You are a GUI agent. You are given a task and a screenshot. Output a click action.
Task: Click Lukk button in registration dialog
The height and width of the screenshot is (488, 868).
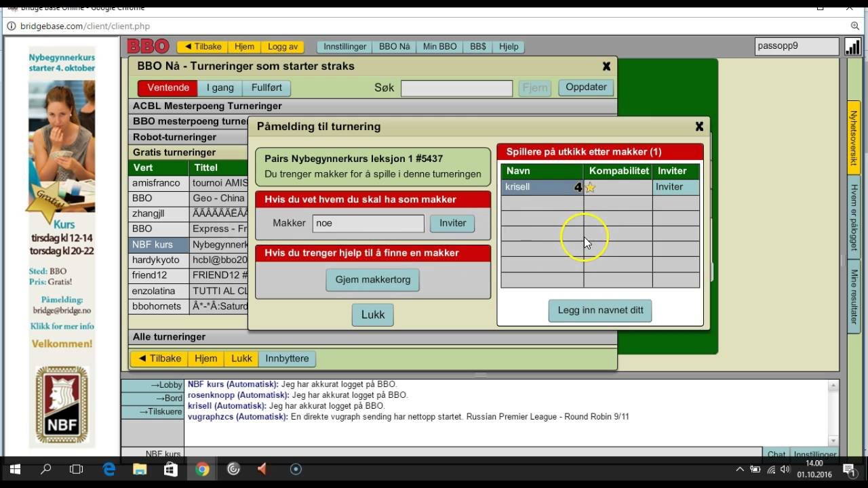(x=373, y=314)
